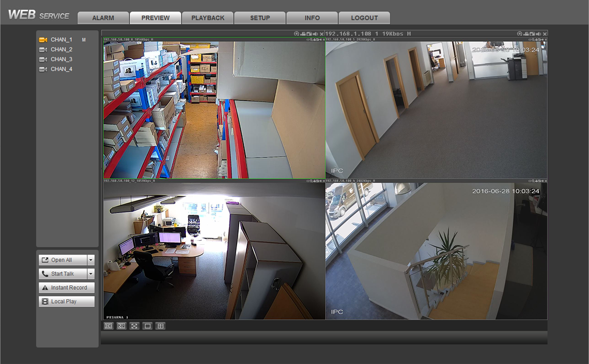Screen dimensions: 589x364
Task: Open the ALARM tab
Action: (x=103, y=18)
